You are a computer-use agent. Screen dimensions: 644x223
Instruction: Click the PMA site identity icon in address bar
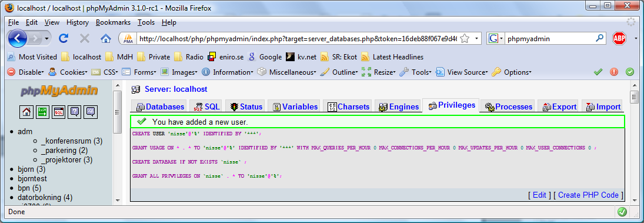tap(129, 39)
